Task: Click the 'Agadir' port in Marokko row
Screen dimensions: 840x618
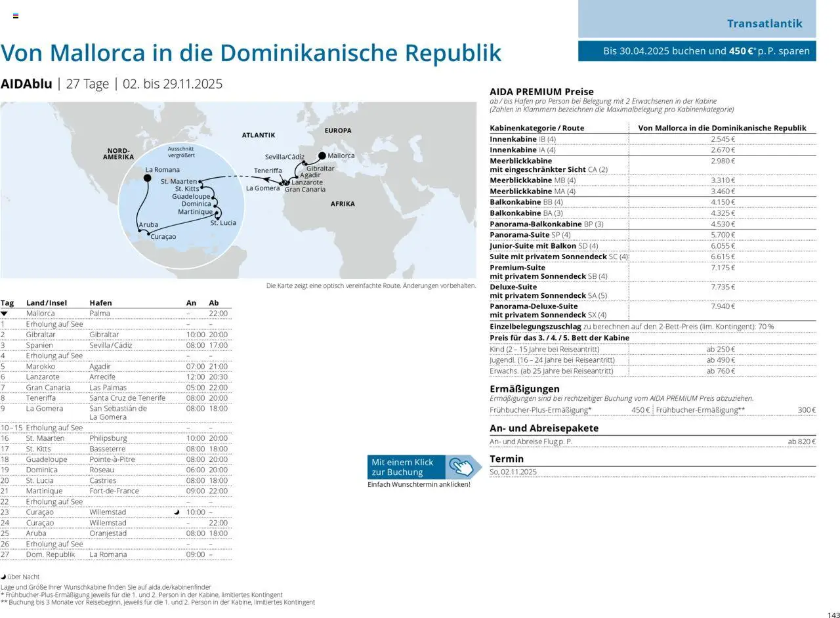Action: point(100,366)
